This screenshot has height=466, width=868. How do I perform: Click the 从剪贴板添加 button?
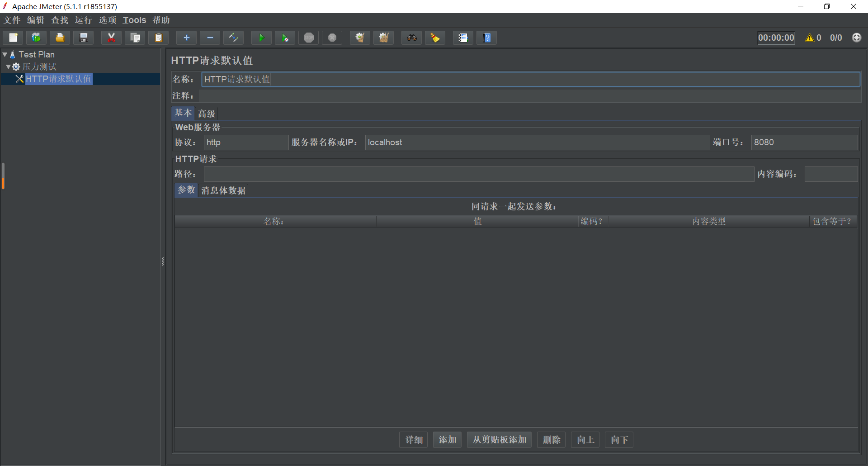(500, 440)
